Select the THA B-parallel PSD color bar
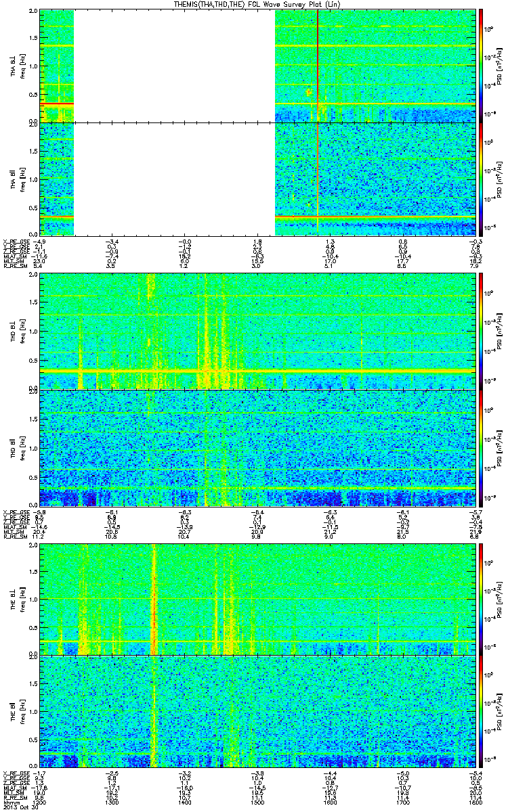This screenshot has height=812, width=508. coord(482,179)
